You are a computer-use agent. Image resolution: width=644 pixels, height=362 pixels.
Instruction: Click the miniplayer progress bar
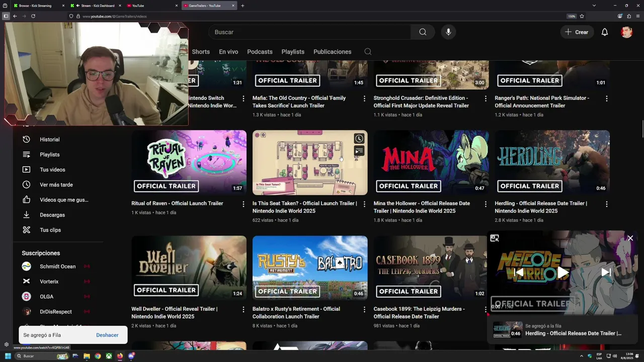point(562,315)
